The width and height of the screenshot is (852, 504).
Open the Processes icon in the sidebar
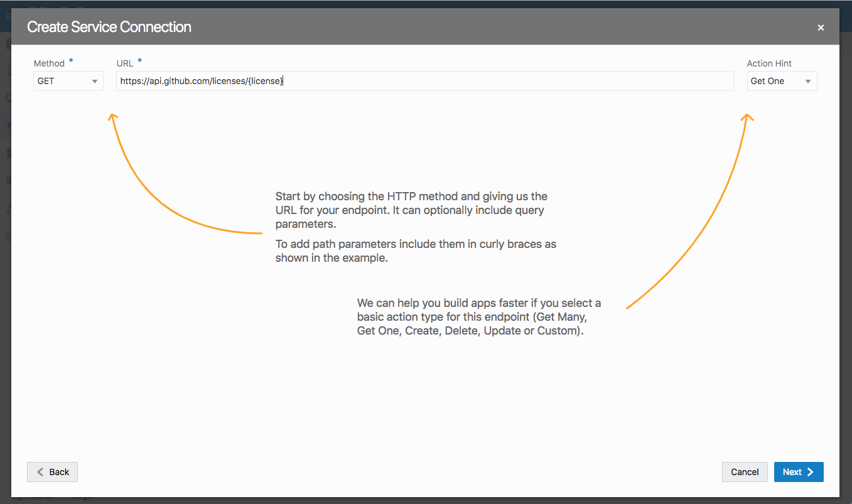tap(9, 208)
